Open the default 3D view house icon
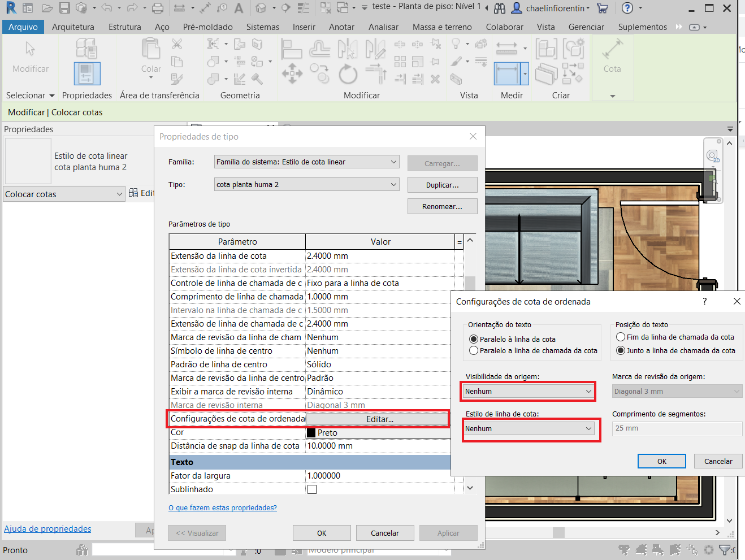The image size is (745, 560). point(261,8)
